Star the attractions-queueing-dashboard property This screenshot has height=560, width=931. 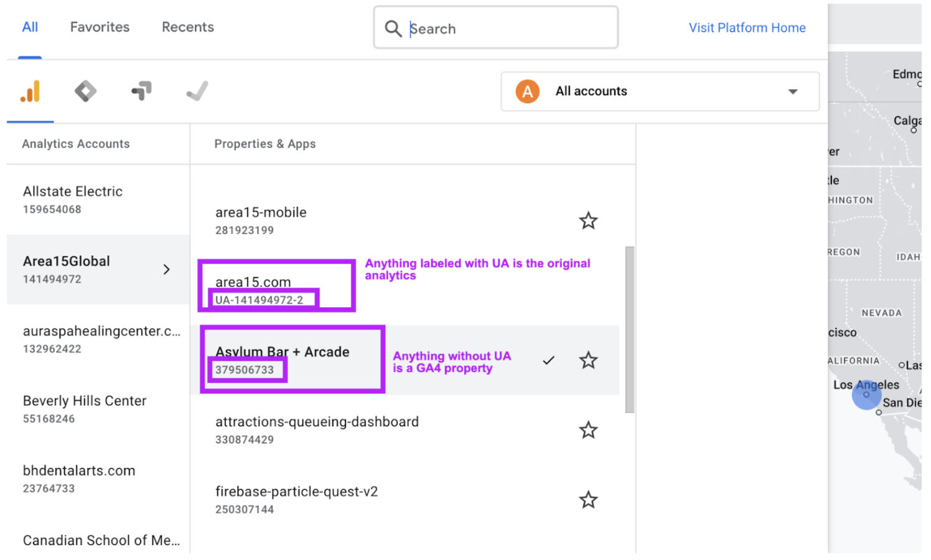588,430
